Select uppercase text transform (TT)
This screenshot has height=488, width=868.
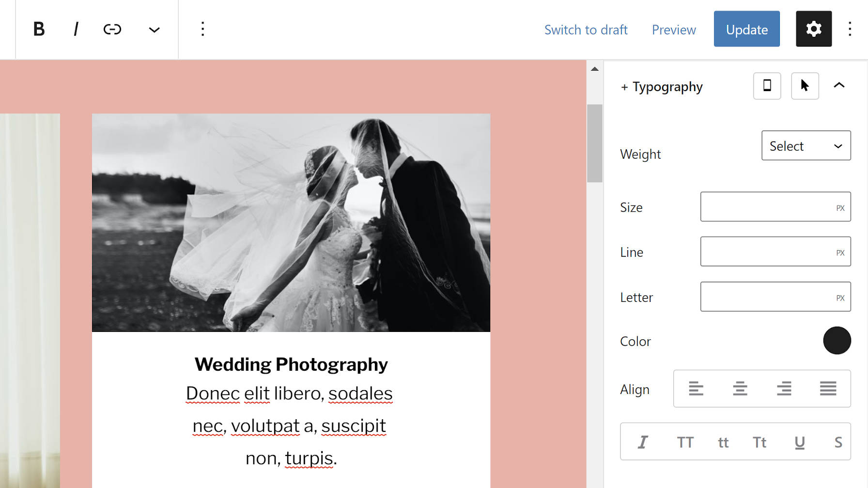pyautogui.click(x=685, y=441)
